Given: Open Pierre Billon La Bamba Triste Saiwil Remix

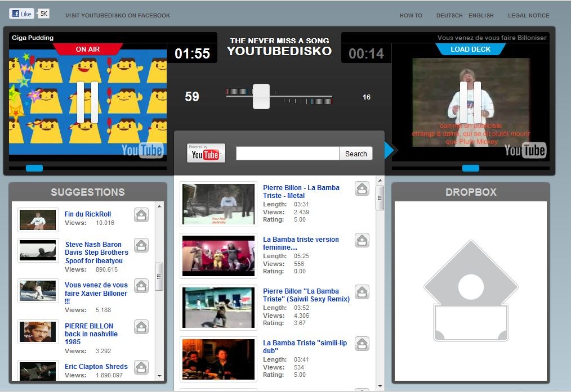Looking at the screenshot, I should pyautogui.click(x=306, y=295).
